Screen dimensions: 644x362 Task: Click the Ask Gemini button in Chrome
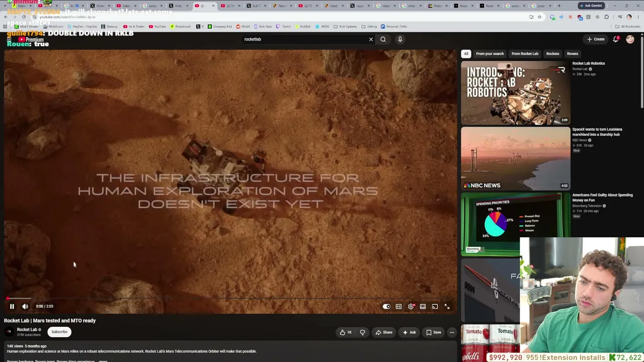(591, 6)
